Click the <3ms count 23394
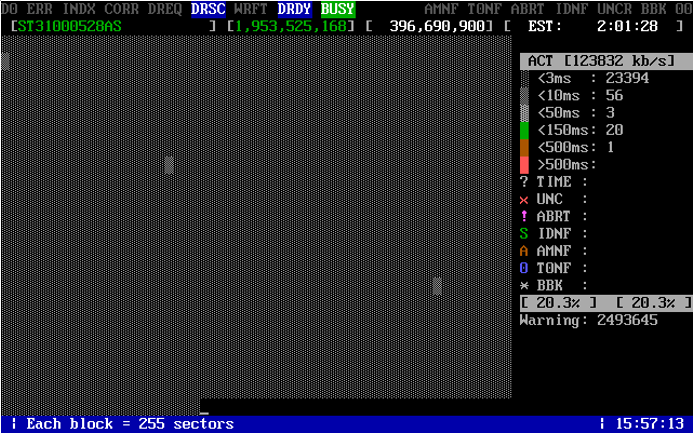The height and width of the screenshot is (433, 693). 628,78
